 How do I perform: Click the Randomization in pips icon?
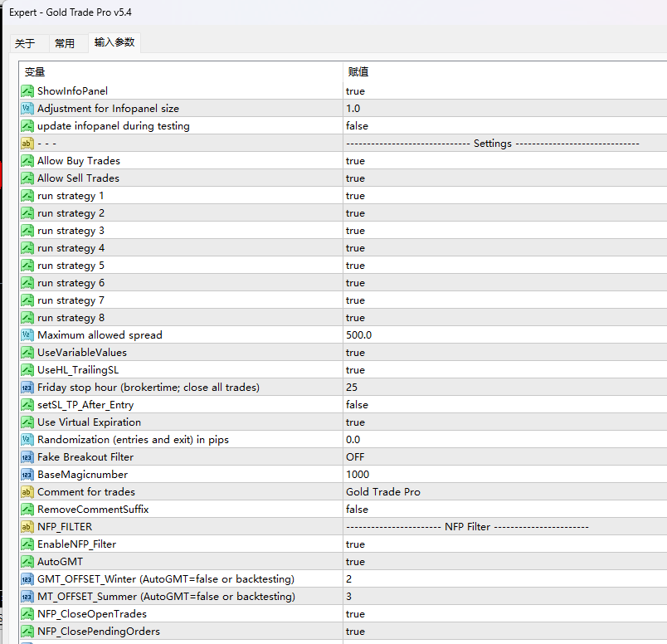(x=27, y=440)
